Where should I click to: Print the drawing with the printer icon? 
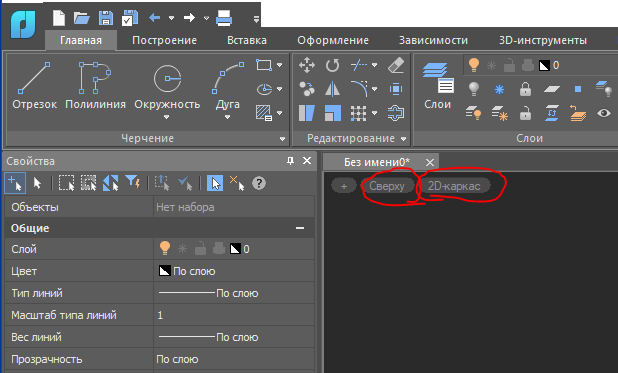coord(224,18)
